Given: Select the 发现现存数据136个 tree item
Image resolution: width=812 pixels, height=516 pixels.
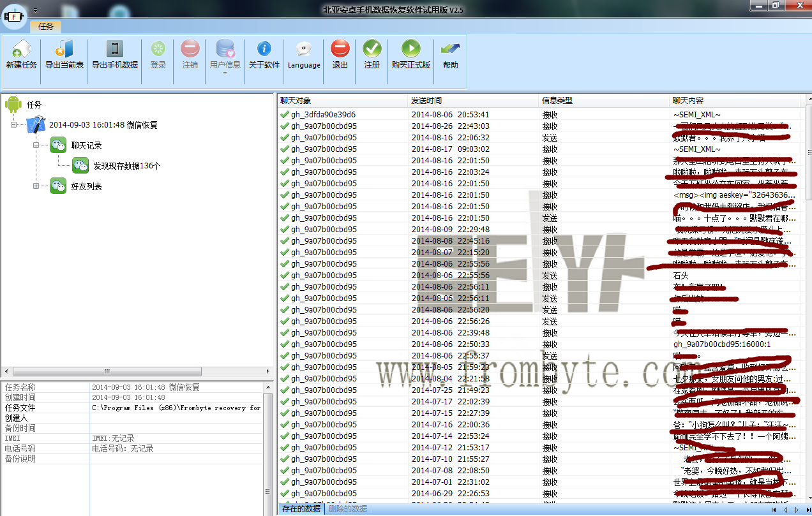Looking at the screenshot, I should point(127,166).
